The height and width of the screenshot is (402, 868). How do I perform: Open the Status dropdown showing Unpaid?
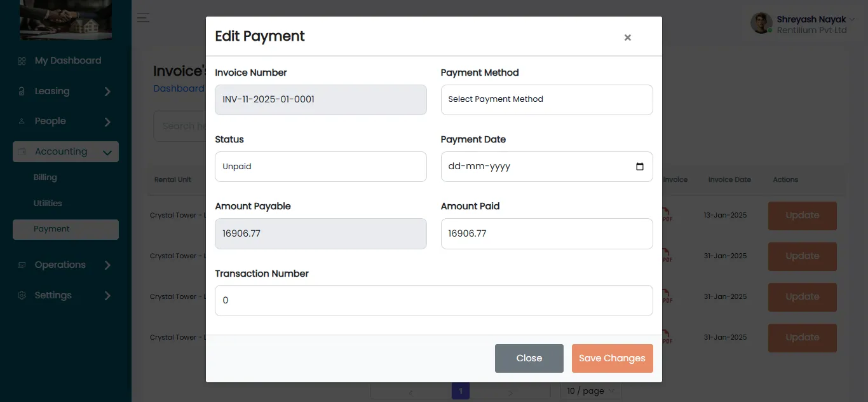click(320, 167)
